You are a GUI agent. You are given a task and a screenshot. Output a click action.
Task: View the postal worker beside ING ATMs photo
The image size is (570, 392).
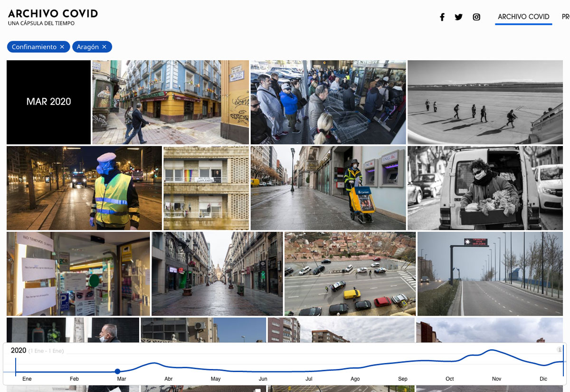327,188
